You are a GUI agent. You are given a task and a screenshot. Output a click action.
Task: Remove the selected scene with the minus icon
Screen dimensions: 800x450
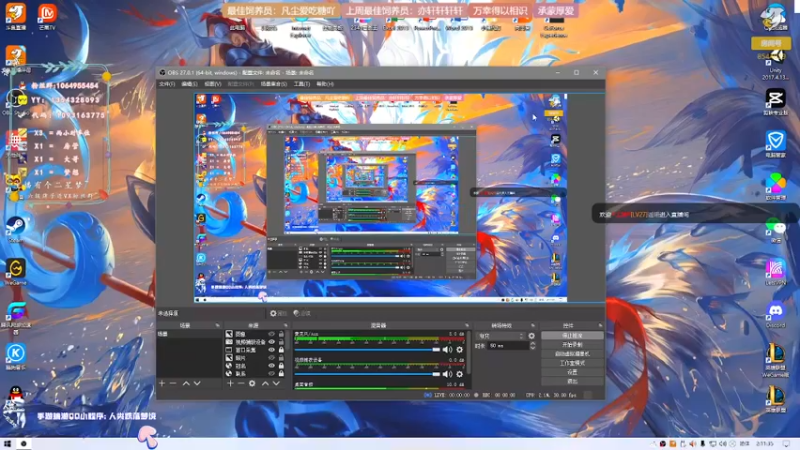point(173,383)
